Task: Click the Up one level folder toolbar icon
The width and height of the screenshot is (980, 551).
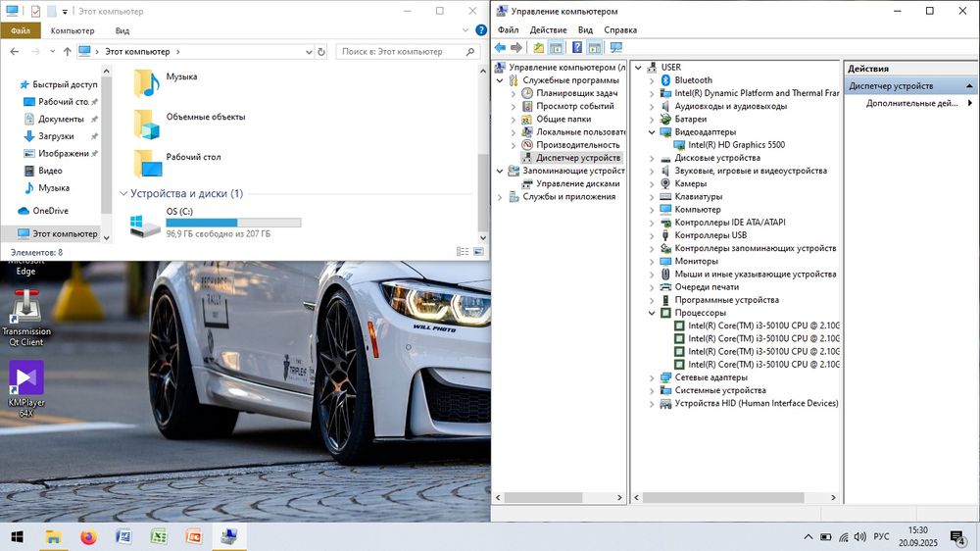Action: pos(538,47)
